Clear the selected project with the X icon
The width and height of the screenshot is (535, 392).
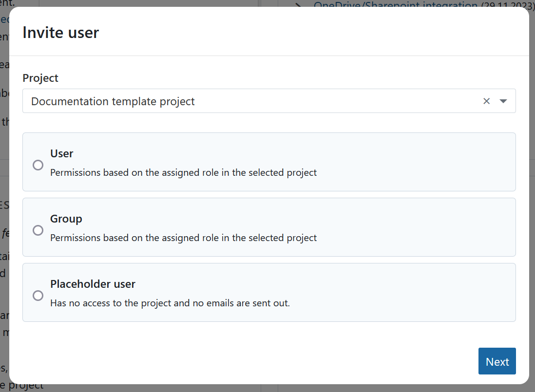[486, 101]
